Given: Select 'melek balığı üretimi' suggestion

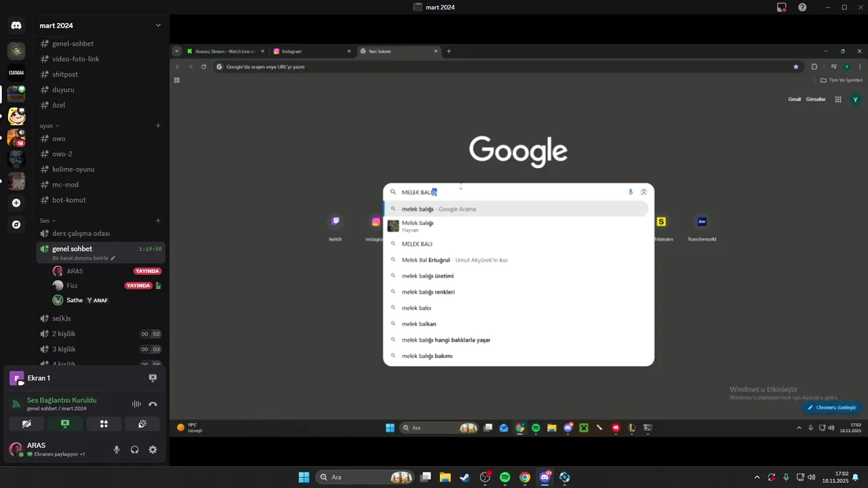Looking at the screenshot, I should click(x=519, y=276).
